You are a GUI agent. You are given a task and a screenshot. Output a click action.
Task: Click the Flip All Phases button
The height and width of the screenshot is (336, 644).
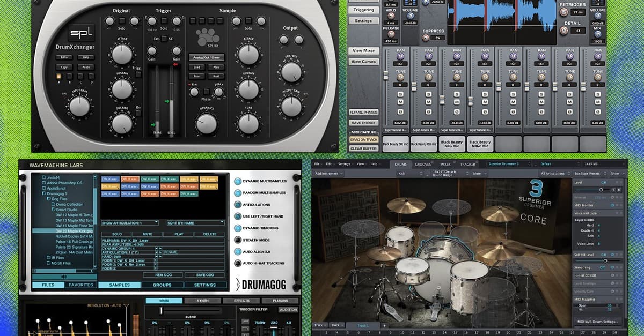364,112
